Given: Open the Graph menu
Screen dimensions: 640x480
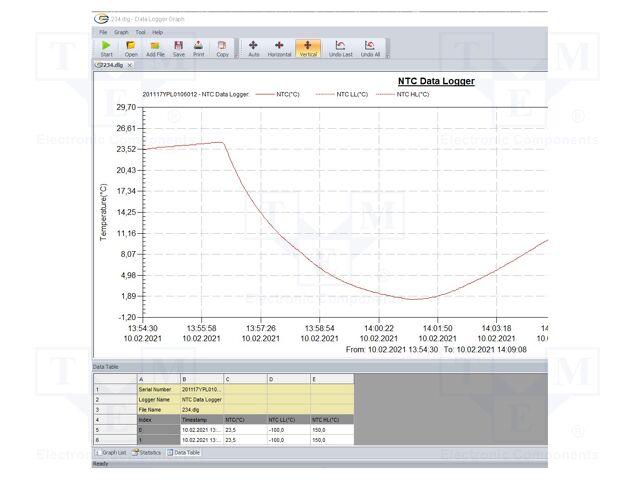Looking at the screenshot, I should tap(121, 32).
